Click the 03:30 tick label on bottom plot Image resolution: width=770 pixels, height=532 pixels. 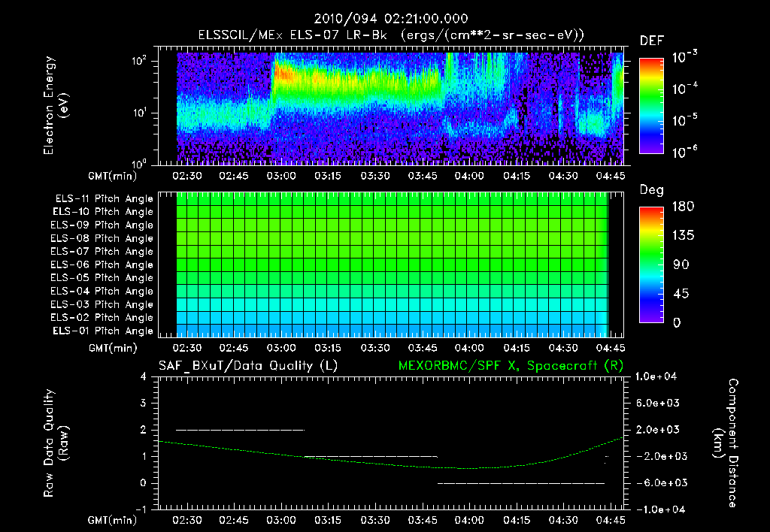[x=375, y=520]
